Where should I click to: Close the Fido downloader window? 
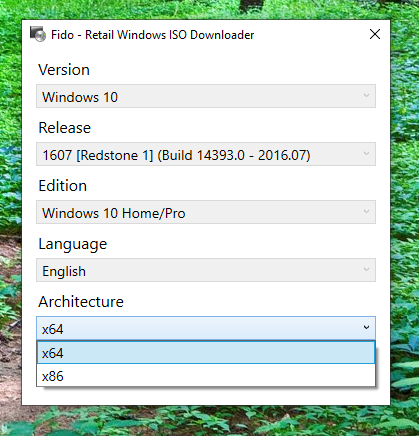pos(375,34)
